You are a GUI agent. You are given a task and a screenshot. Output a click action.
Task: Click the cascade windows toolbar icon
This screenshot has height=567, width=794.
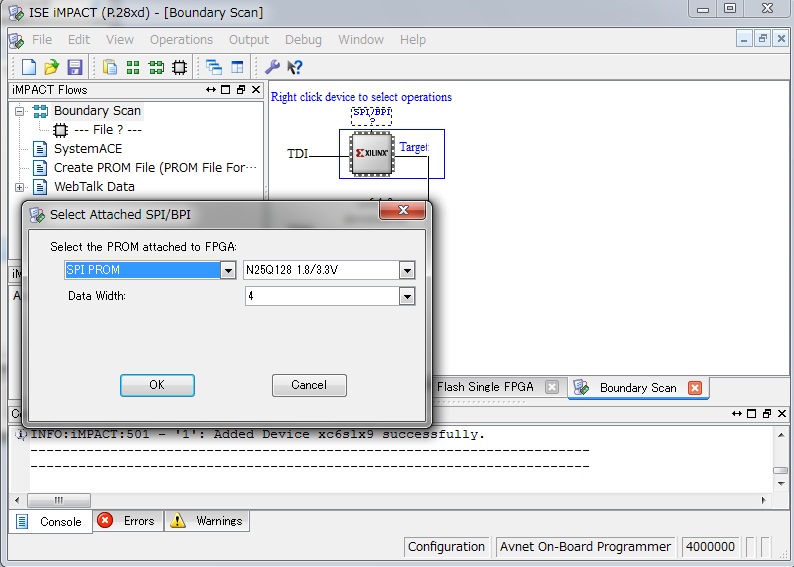pos(214,67)
